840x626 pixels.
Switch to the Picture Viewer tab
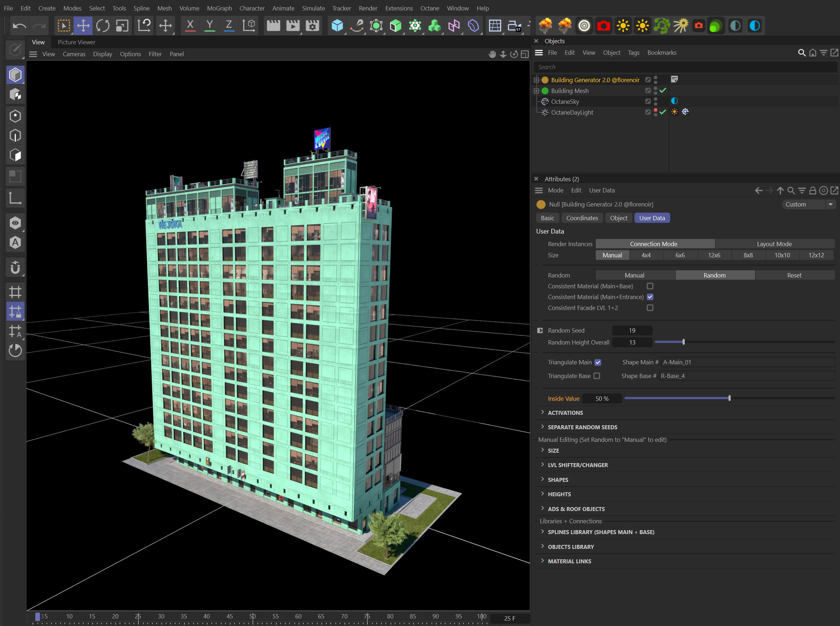coord(76,42)
